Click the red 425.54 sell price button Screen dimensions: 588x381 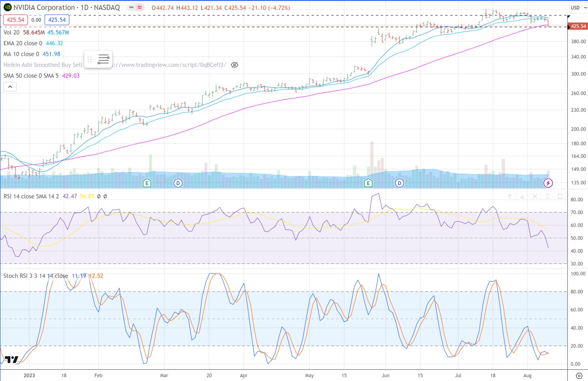(16, 20)
